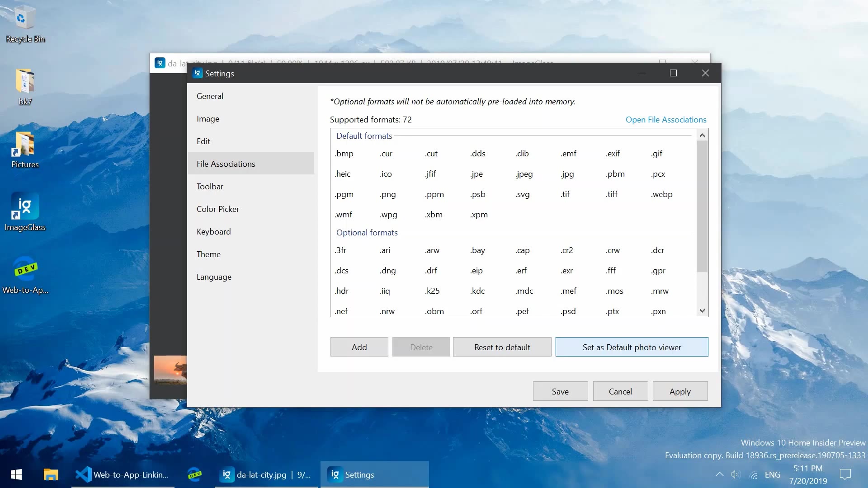868x488 pixels.
Task: Open the Pictures shortcut on desktop
Action: pyautogui.click(x=25, y=150)
